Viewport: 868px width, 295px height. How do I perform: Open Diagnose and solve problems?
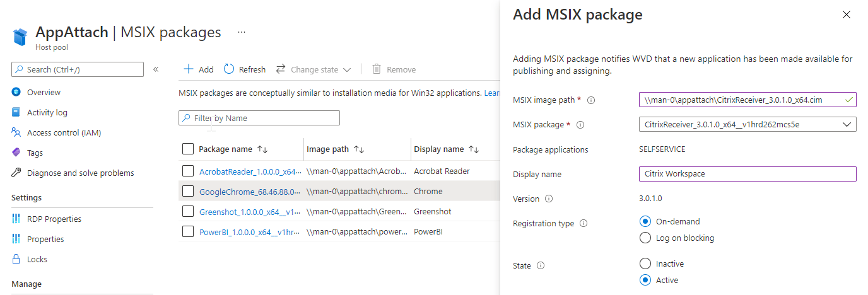pos(81,173)
